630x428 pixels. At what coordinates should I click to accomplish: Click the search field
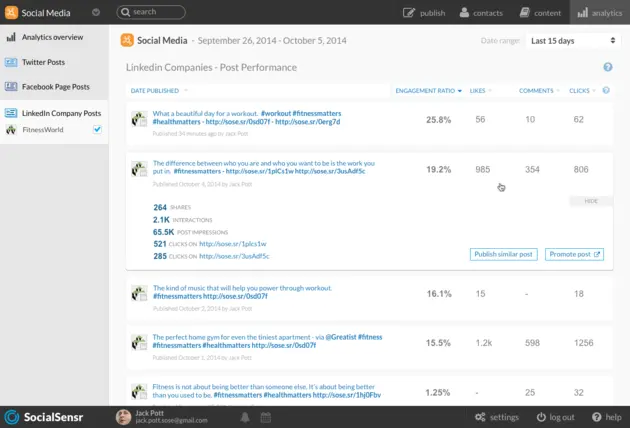click(x=151, y=12)
